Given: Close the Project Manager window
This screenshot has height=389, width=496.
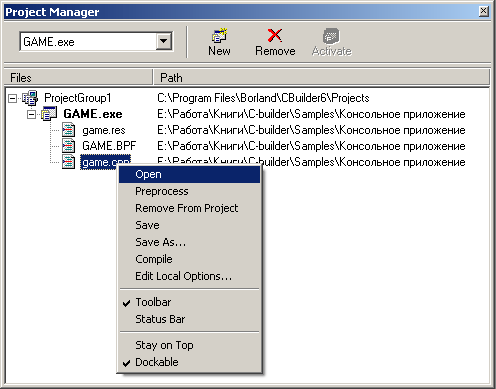Looking at the screenshot, I should click(484, 11).
